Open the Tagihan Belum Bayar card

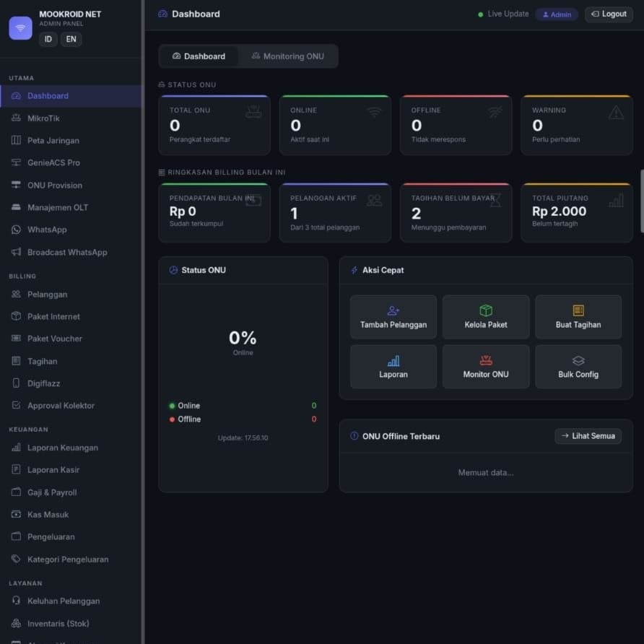click(x=456, y=213)
